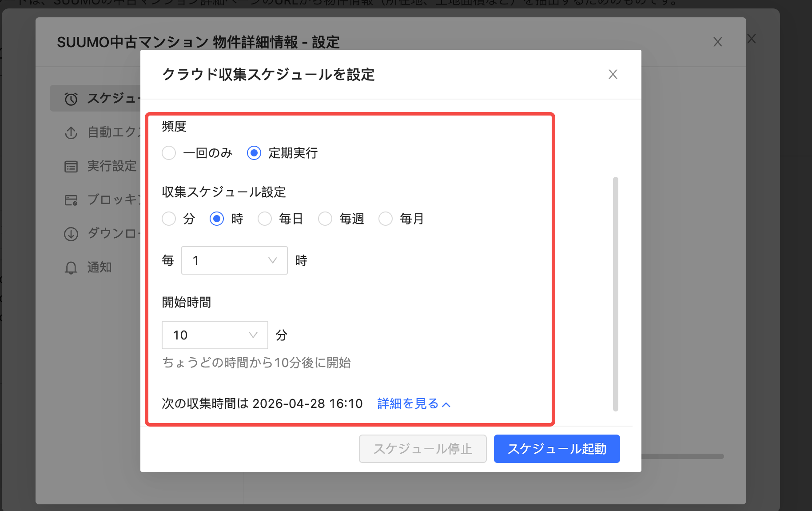Close the SUUMO settings panel behind
812x511 pixels.
click(x=717, y=42)
